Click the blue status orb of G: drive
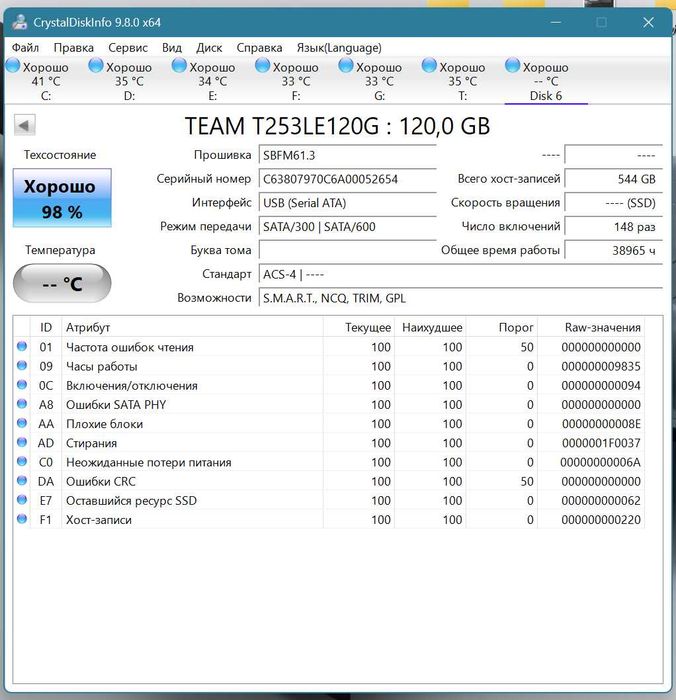The width and height of the screenshot is (676, 700). click(346, 66)
